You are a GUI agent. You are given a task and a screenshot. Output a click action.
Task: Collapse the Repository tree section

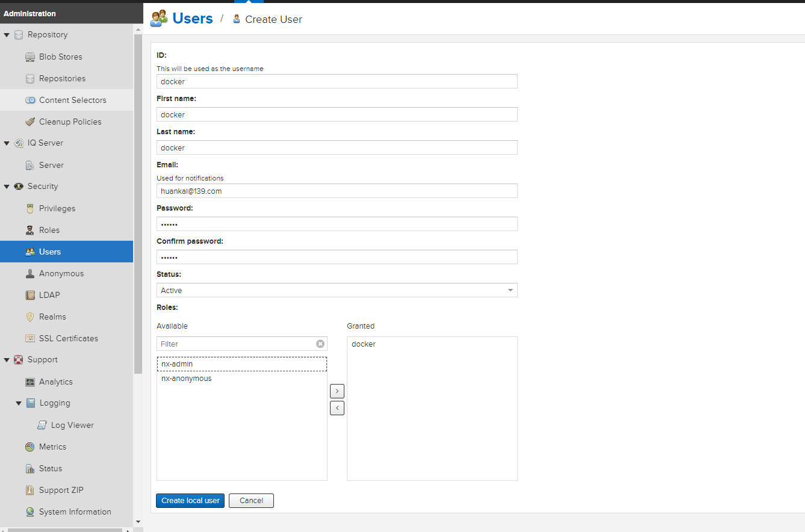pos(7,35)
